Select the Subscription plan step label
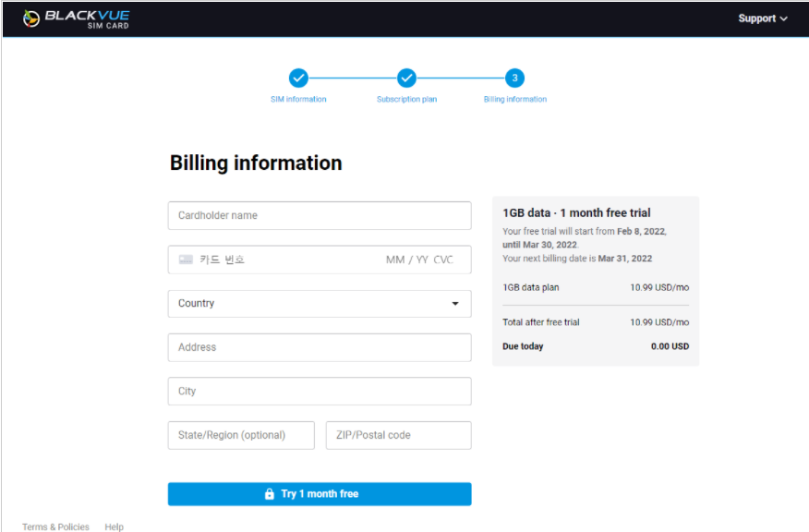 [406, 99]
